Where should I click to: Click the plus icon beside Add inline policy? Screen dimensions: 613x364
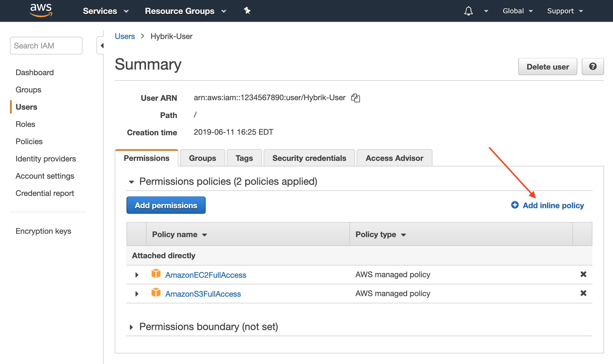[515, 205]
